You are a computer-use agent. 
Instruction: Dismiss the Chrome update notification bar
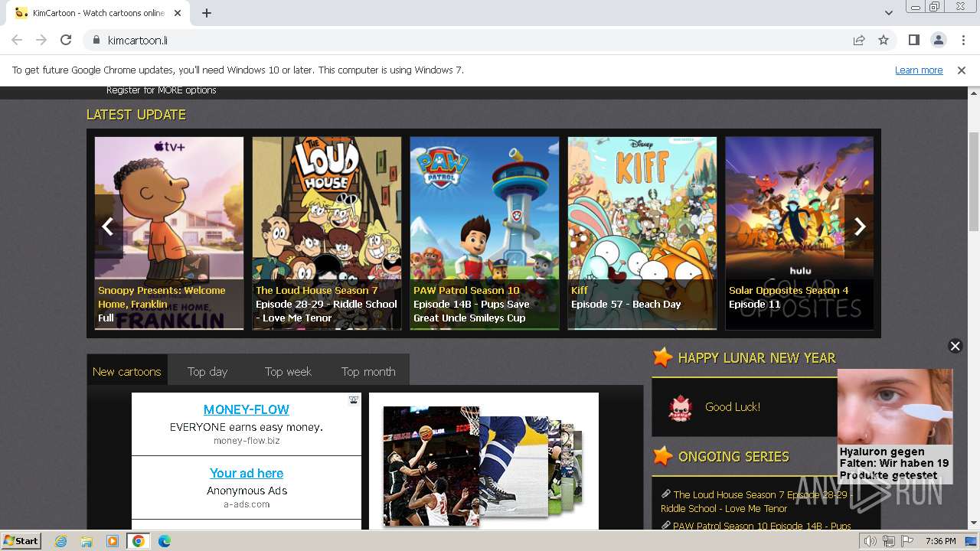pyautogui.click(x=962, y=70)
